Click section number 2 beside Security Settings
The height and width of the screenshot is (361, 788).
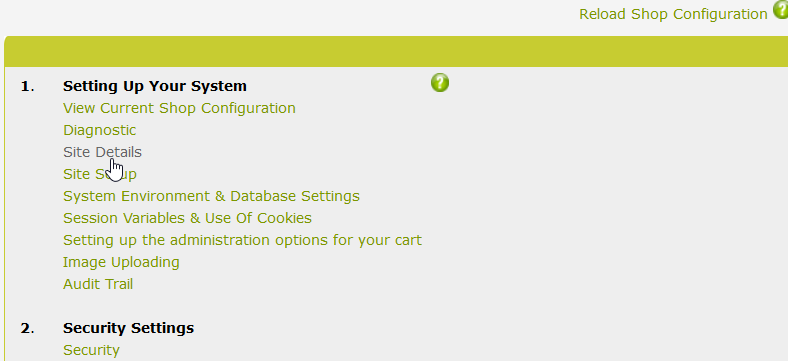27,329
